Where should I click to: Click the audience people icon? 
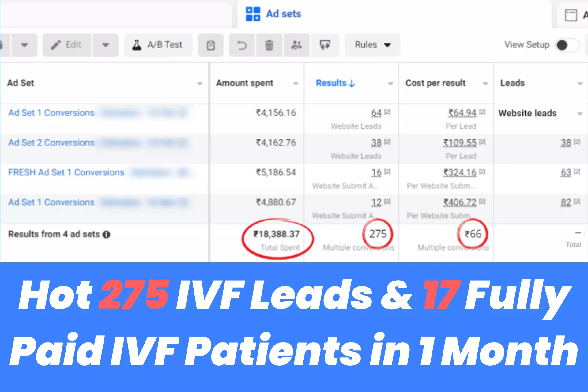tap(296, 45)
